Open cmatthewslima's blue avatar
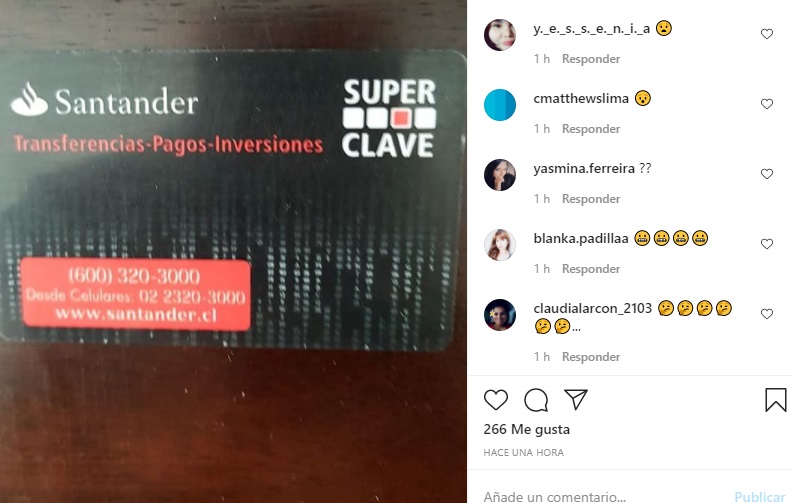 500,105
